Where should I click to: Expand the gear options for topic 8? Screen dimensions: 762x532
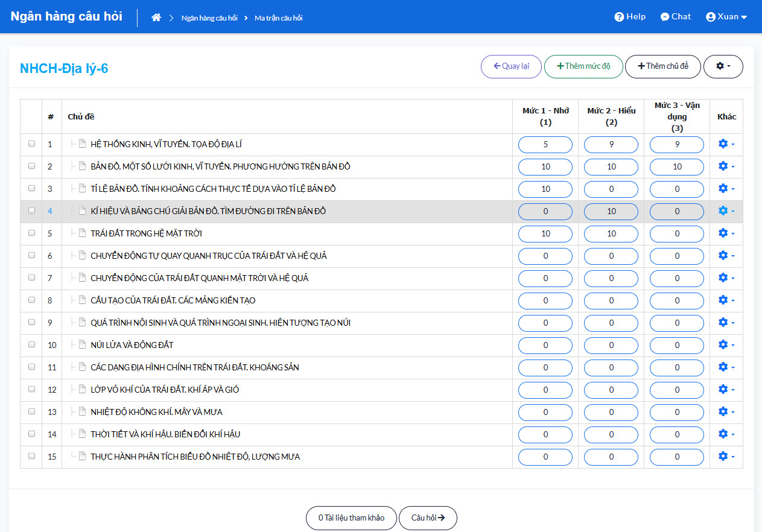click(726, 300)
